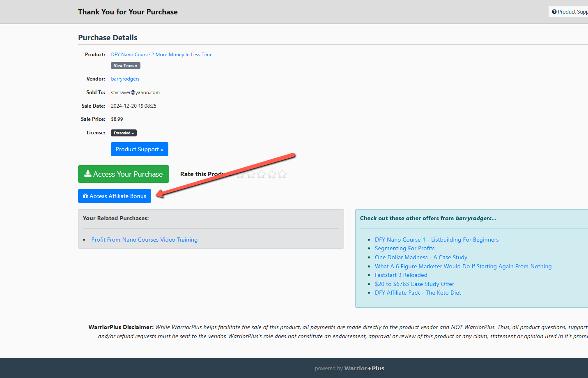Open One Dollar Madness case study link
The height and width of the screenshot is (378, 588).
coord(421,258)
